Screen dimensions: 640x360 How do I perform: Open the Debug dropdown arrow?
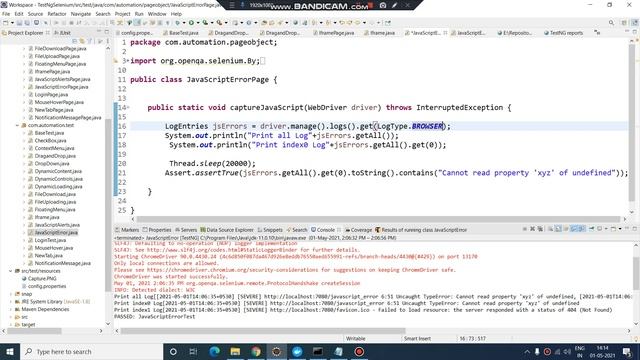[x=184, y=23]
